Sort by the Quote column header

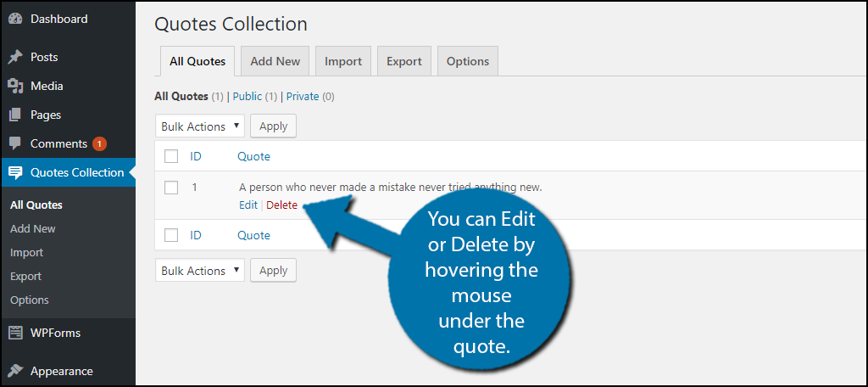(254, 156)
